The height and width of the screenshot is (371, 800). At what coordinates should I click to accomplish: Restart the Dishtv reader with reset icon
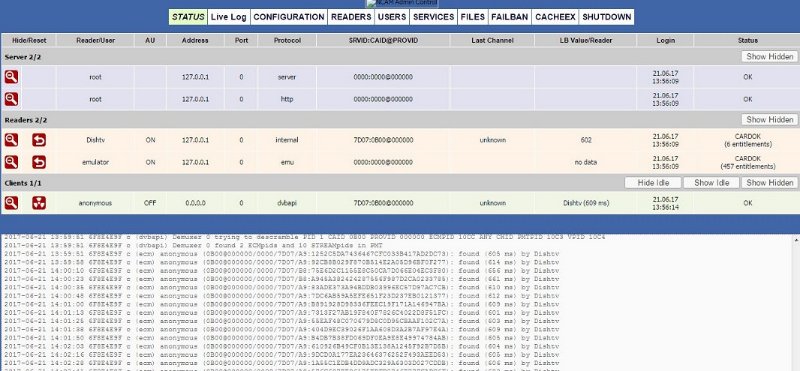[39, 140]
